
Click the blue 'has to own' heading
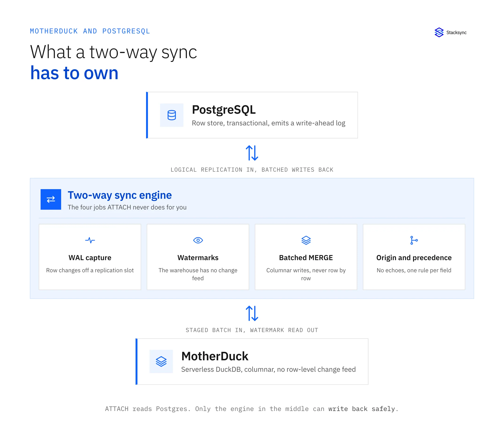[74, 73]
